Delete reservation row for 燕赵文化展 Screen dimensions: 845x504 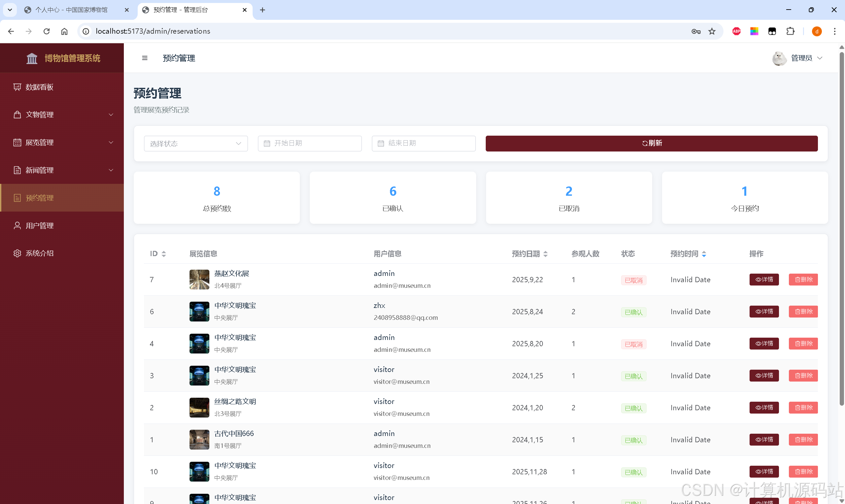tap(803, 280)
